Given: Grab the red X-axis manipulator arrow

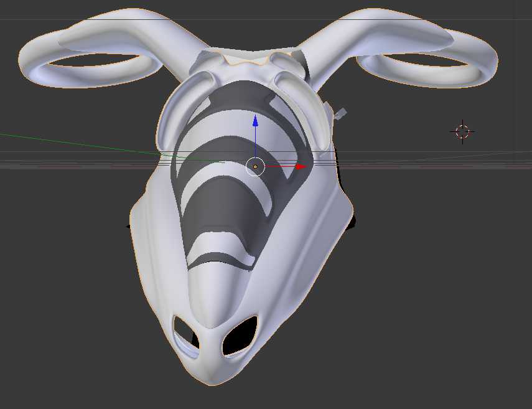Looking at the screenshot, I should (301, 167).
